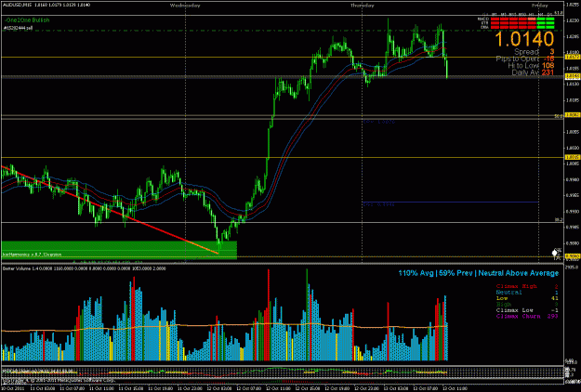Click the MACD D1 green cell
Image resolution: width=581 pixels, height=392 pixels.
pos(550,19)
